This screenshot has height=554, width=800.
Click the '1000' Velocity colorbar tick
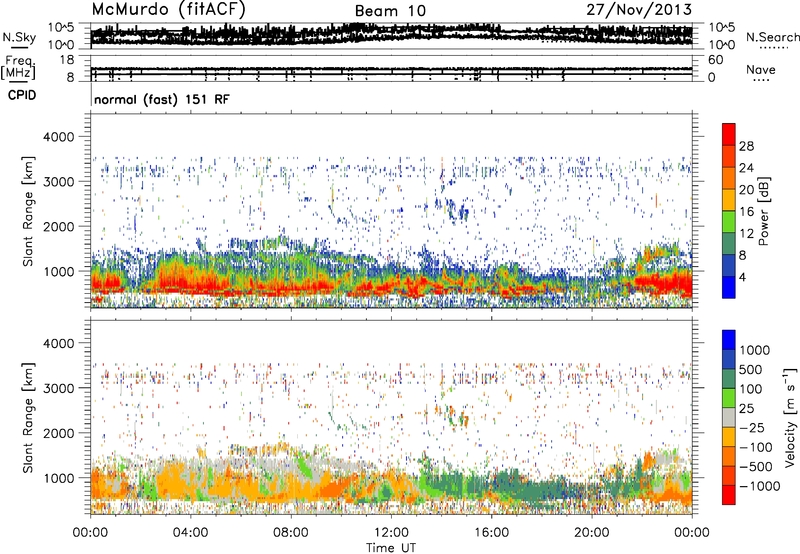[755, 350]
